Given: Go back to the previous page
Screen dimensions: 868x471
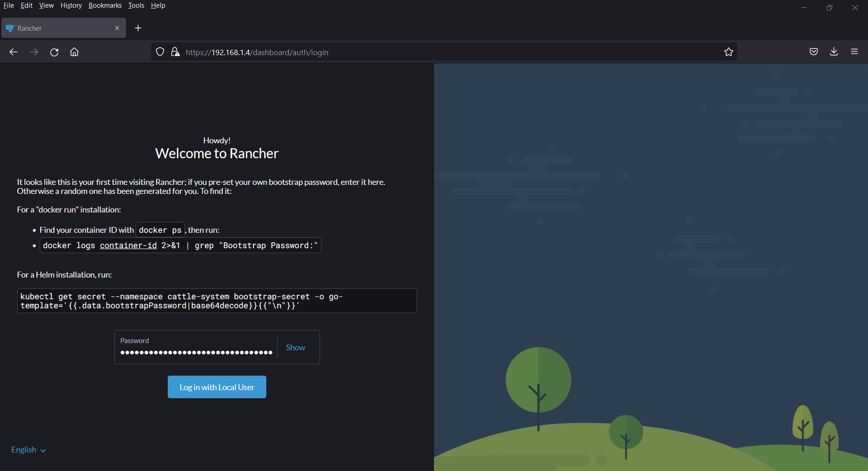Looking at the screenshot, I should [x=14, y=52].
